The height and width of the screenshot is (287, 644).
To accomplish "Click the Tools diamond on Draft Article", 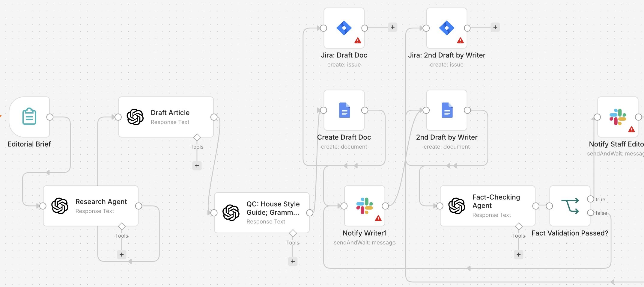I will tap(197, 138).
